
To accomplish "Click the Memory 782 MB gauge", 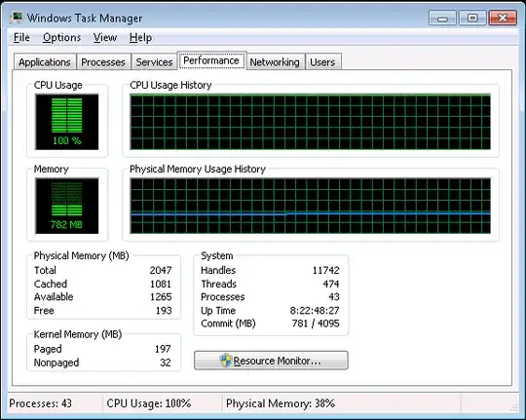I will pyautogui.click(x=67, y=206).
